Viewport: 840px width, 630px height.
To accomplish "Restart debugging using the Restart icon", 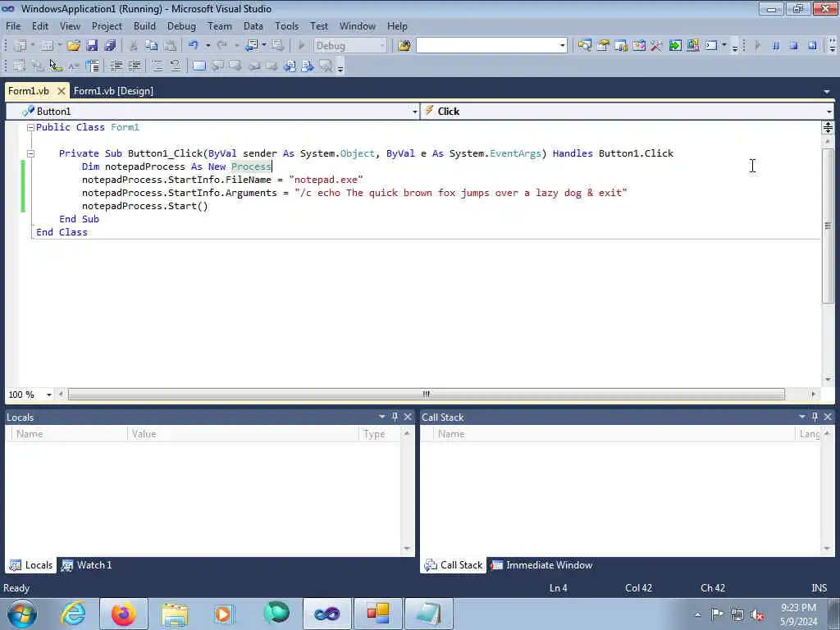I will click(812, 46).
